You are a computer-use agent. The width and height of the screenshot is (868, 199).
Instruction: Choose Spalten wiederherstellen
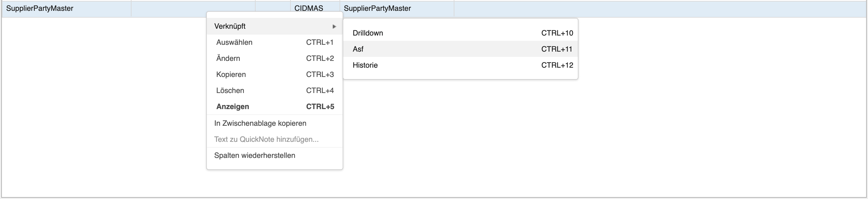pyautogui.click(x=255, y=155)
